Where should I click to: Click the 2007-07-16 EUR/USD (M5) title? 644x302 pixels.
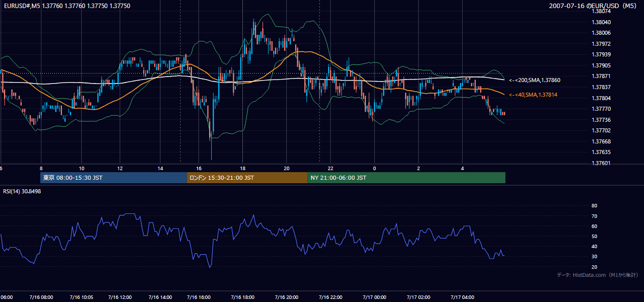(x=594, y=6)
